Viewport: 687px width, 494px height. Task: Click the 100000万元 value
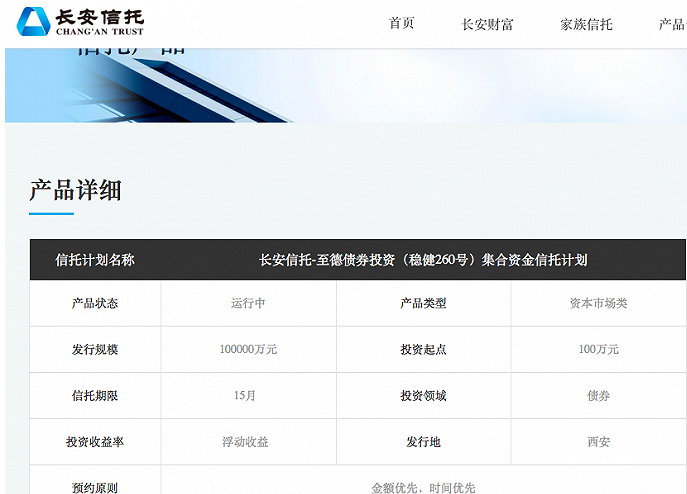click(x=248, y=349)
